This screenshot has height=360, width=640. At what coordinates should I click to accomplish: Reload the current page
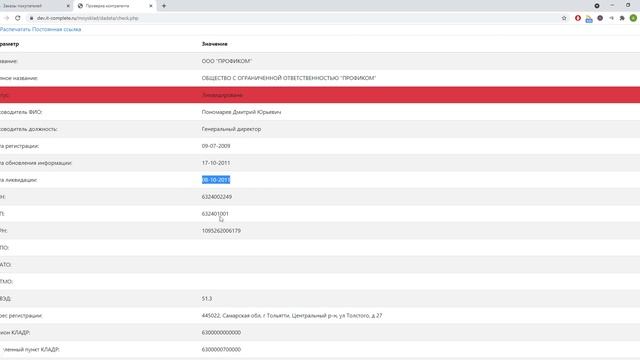[18, 18]
